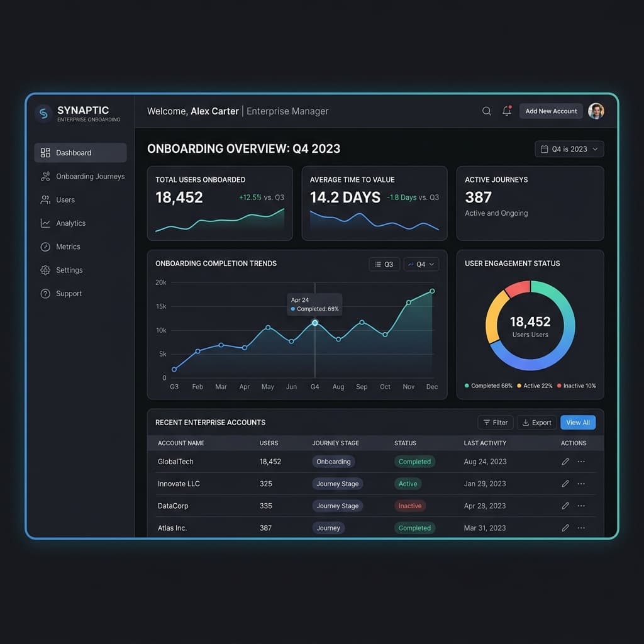Click the Active 22% legend entry
The image size is (644, 644).
point(535,386)
